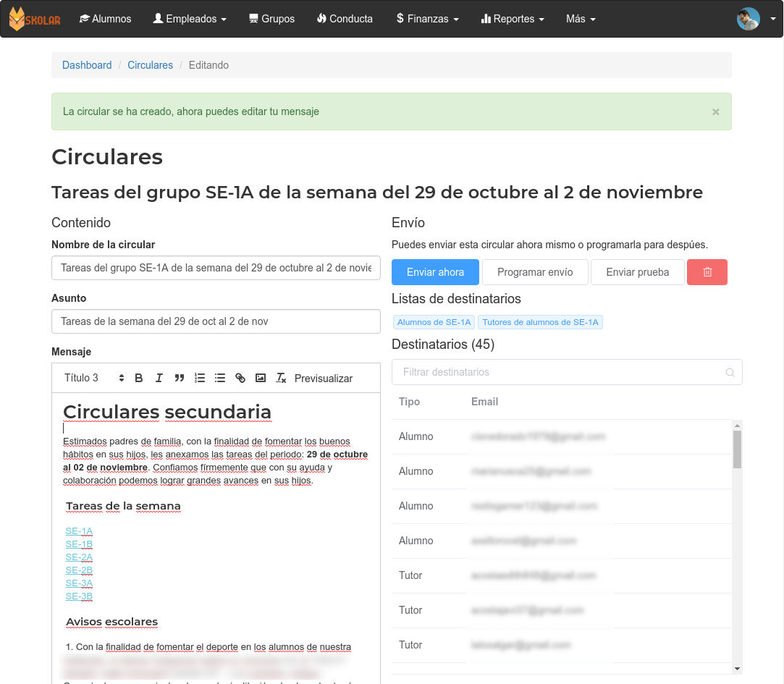Open the Conducta page
Image resolution: width=784 pixels, height=684 pixels.
click(x=345, y=19)
